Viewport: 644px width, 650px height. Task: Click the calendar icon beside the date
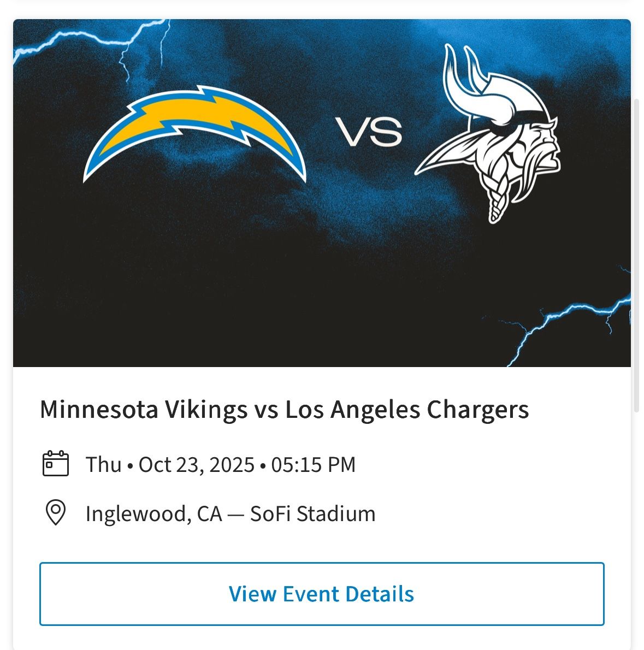tap(55, 464)
